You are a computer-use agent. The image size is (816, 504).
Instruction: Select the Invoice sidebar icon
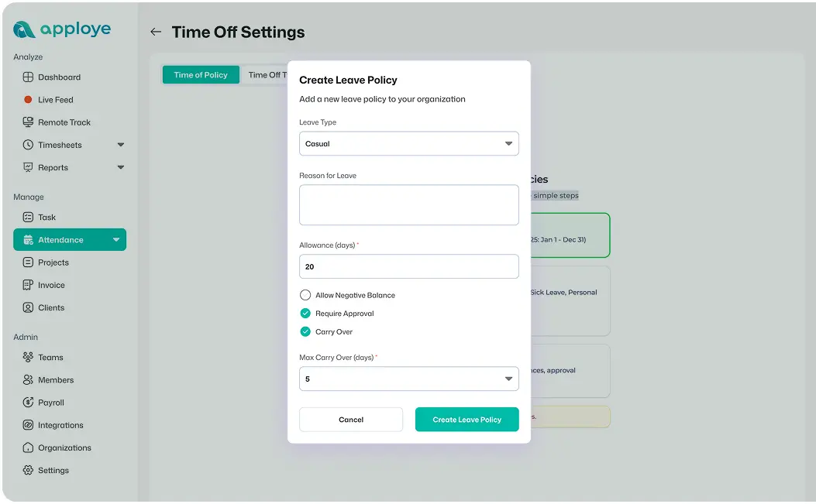click(27, 285)
